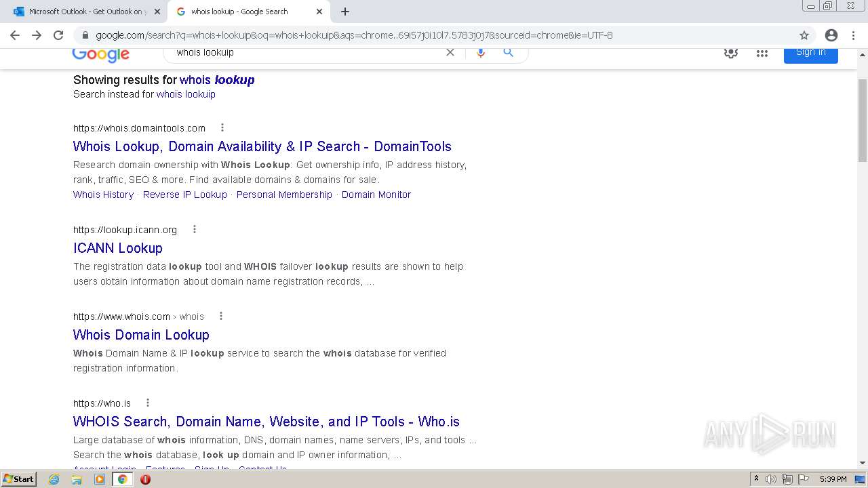Focus the Google search box
Viewport: 868px width, 488px height.
point(305,53)
